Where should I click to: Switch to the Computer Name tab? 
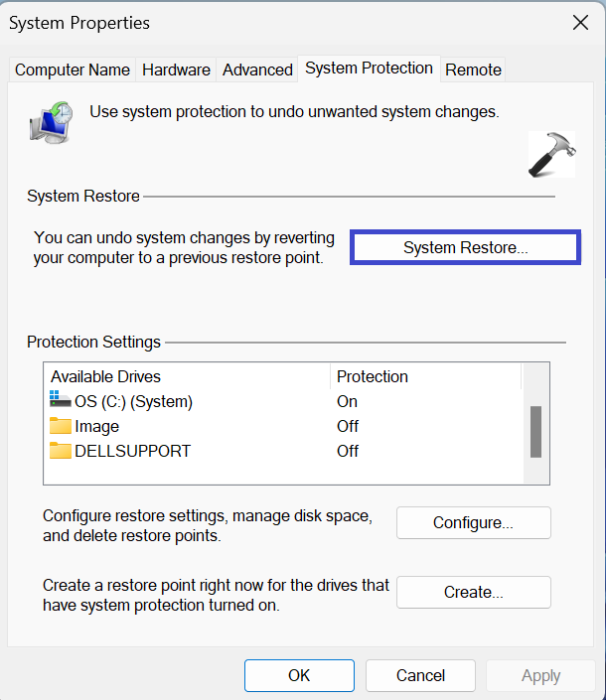click(x=73, y=70)
